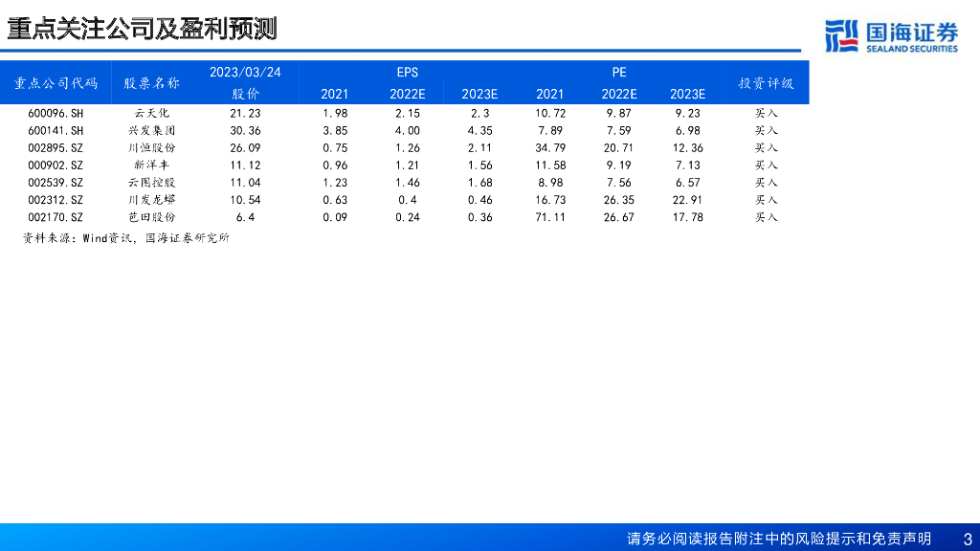Click 买入 rating in 云天化 row
980x551 pixels.
click(766, 113)
